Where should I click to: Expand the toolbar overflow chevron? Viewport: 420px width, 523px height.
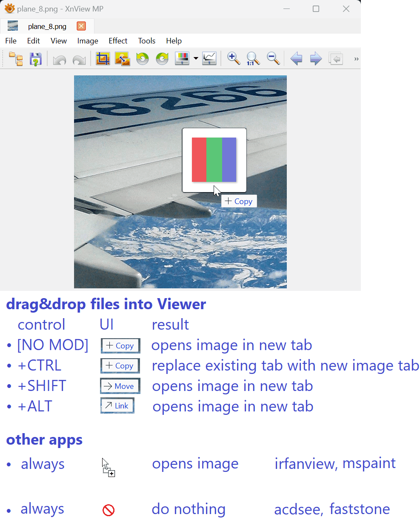pos(356,59)
